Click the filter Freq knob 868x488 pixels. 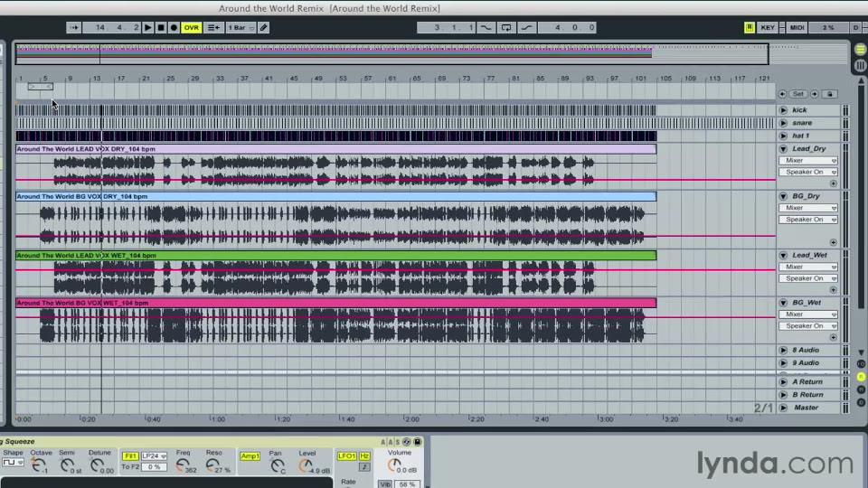coord(182,466)
